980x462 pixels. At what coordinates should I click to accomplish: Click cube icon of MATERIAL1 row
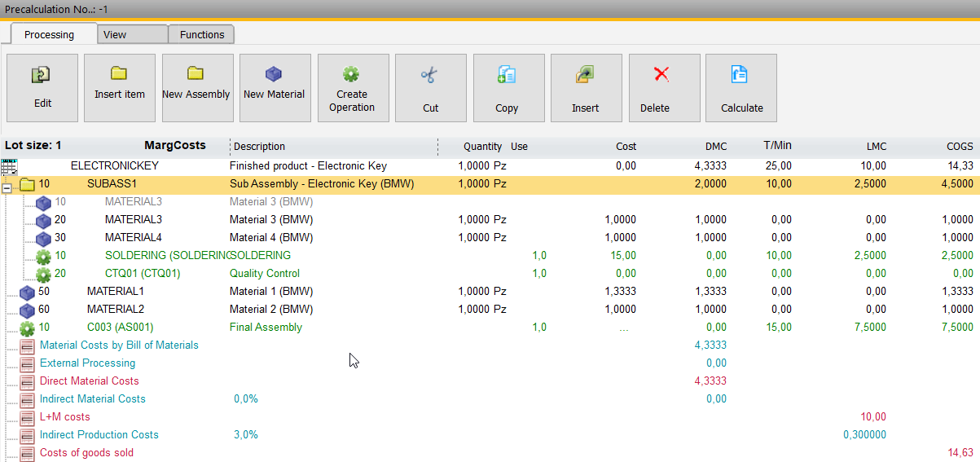[x=27, y=293]
